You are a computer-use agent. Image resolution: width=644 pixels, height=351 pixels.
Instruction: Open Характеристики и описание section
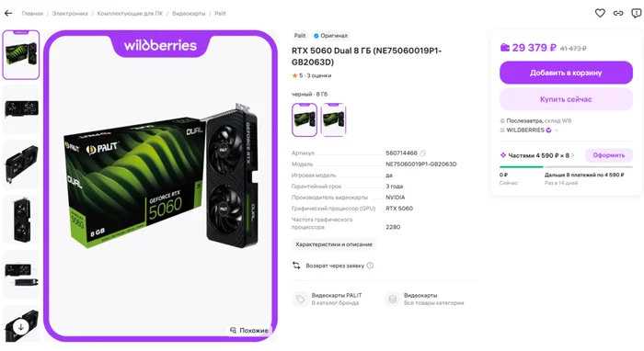coord(333,244)
